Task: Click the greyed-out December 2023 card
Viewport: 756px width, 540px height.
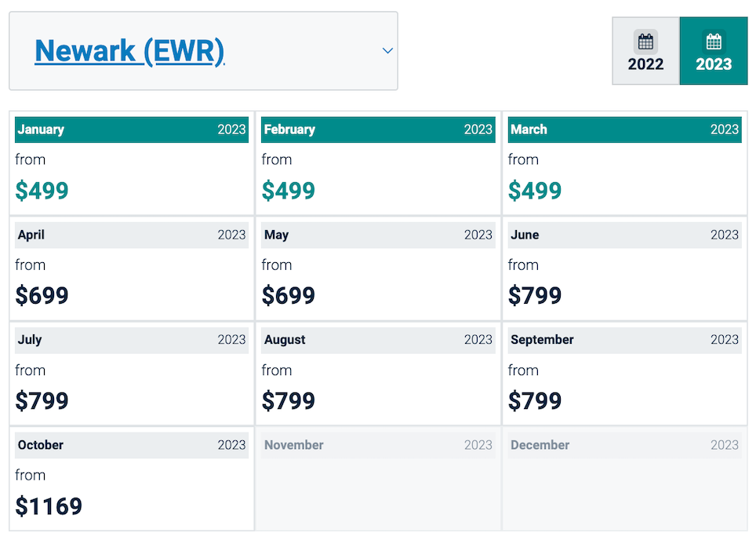Action: [625, 479]
